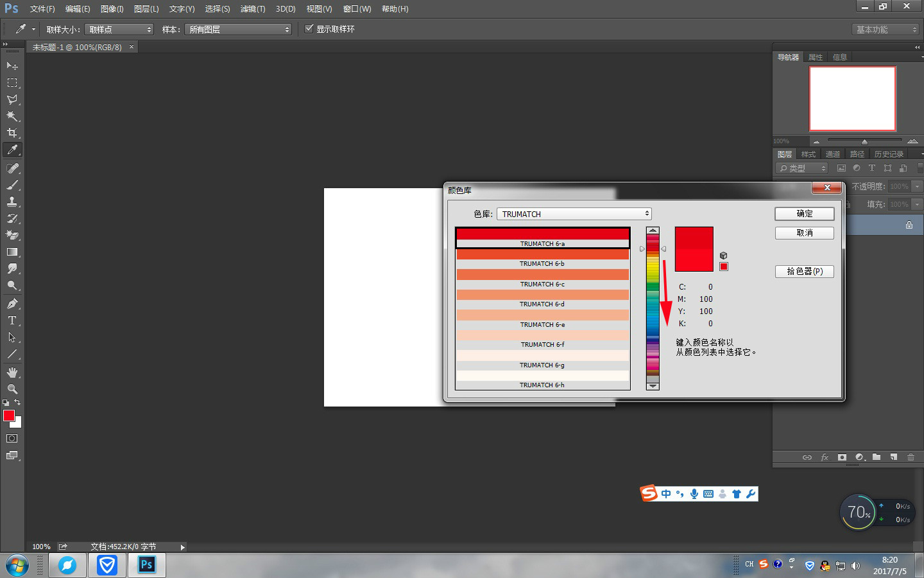Open the 取样大小 dropdown

click(119, 30)
